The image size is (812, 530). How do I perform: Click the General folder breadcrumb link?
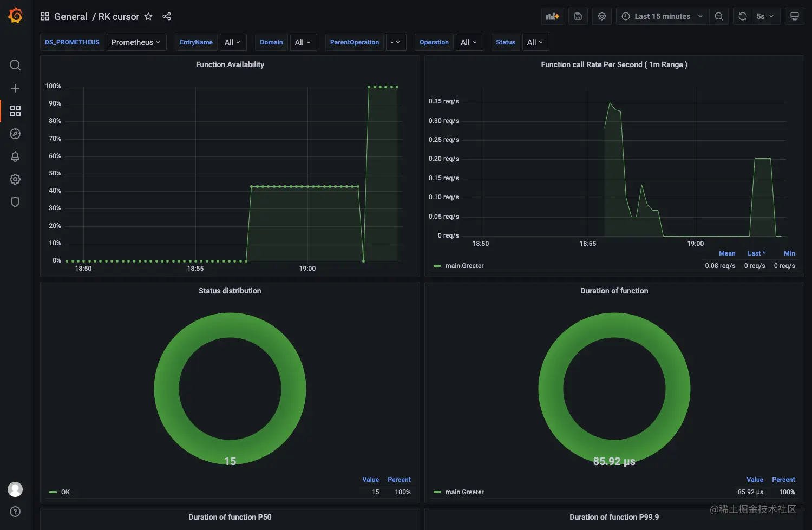tap(71, 16)
